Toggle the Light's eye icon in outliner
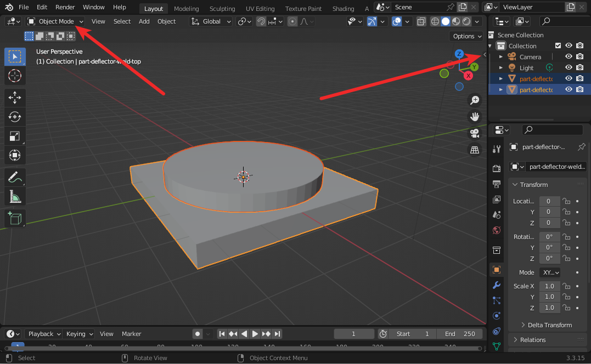Screen dimensions: 591x364 click(x=569, y=67)
